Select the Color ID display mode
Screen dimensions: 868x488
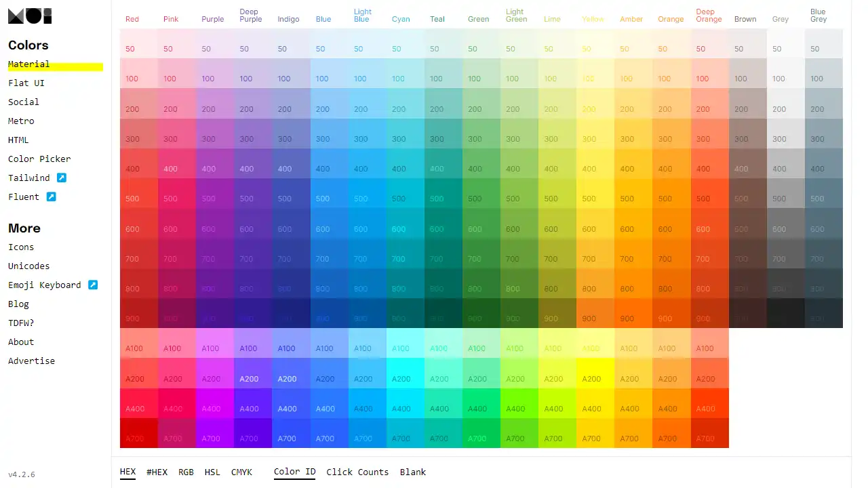(x=294, y=472)
